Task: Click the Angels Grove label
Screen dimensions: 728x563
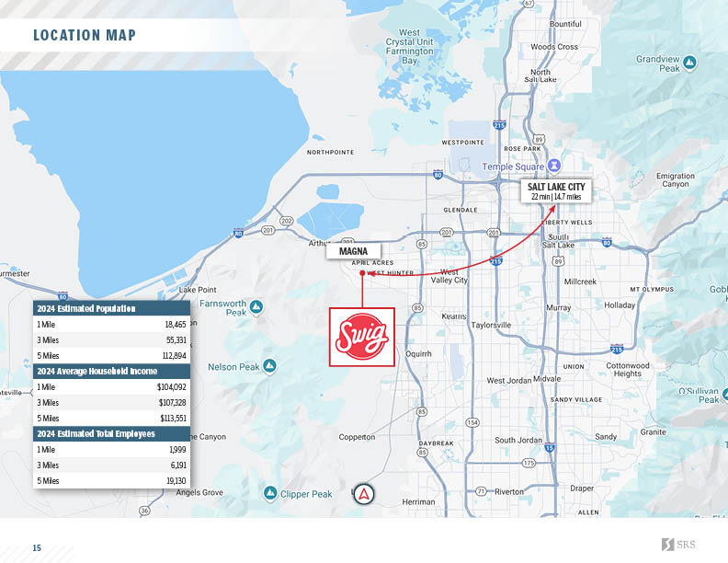Action: (199, 492)
